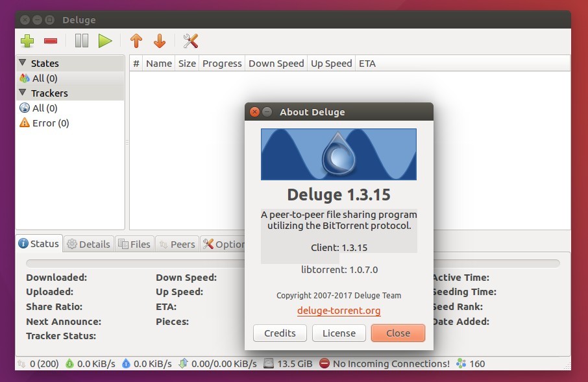Click the "Pieces:" label
This screenshot has height=382, width=588.
point(173,322)
